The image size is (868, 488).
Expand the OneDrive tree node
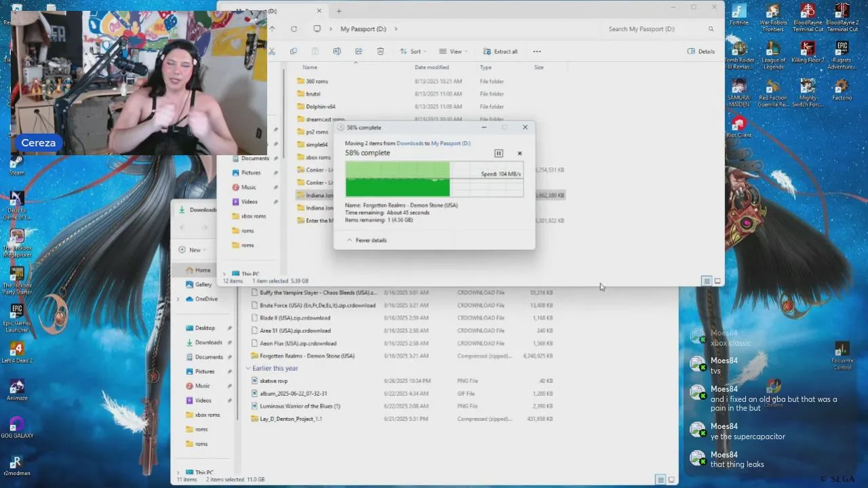(178, 299)
